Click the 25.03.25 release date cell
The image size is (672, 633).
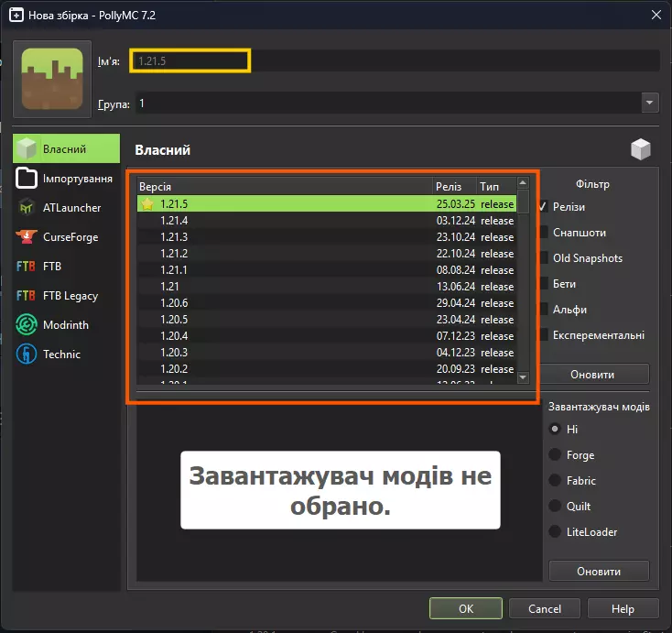pos(456,204)
